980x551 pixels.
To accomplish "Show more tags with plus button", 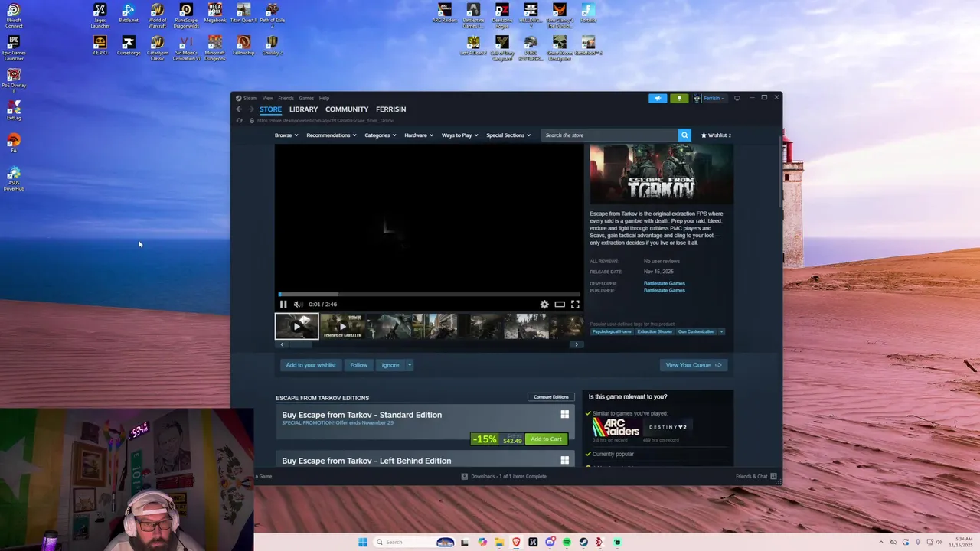I will 721,331.
